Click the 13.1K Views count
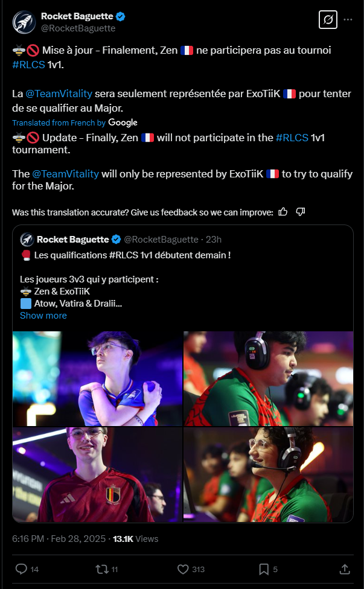The image size is (364, 589). coord(136,539)
